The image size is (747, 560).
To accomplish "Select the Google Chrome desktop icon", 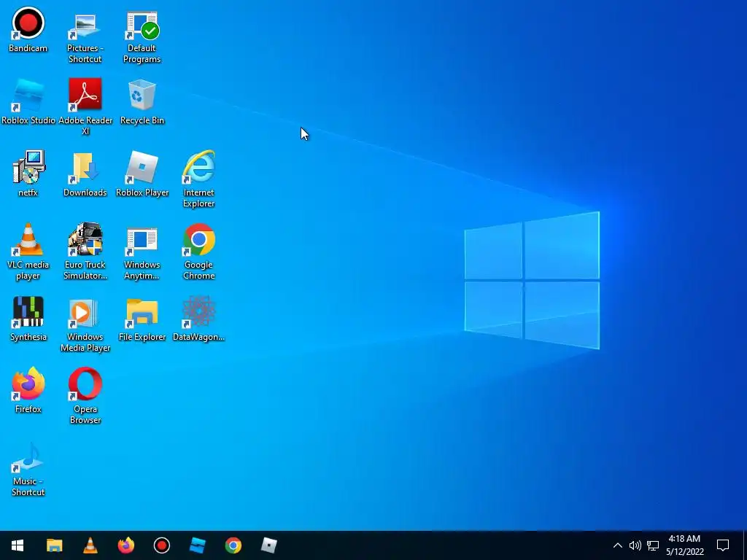I will click(198, 252).
